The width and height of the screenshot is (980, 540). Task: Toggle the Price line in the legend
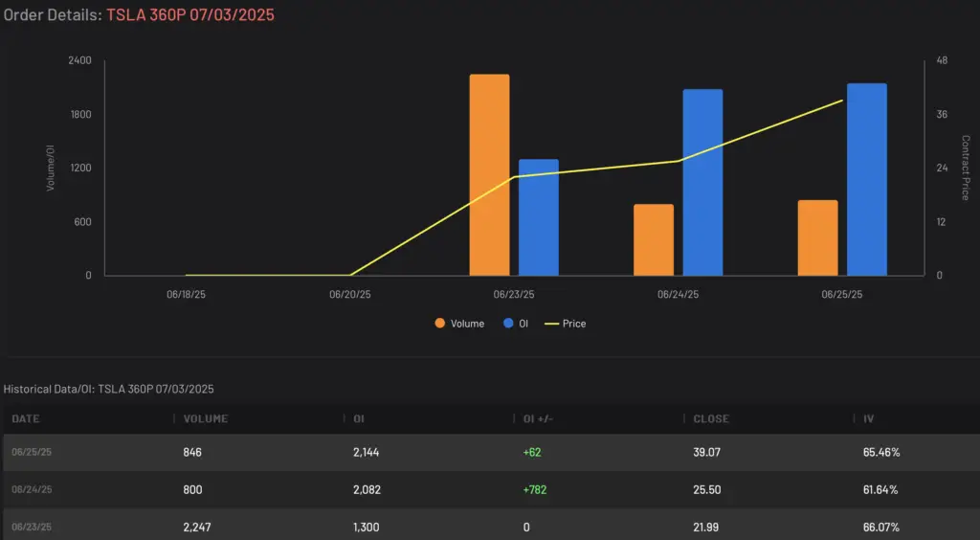(x=565, y=323)
